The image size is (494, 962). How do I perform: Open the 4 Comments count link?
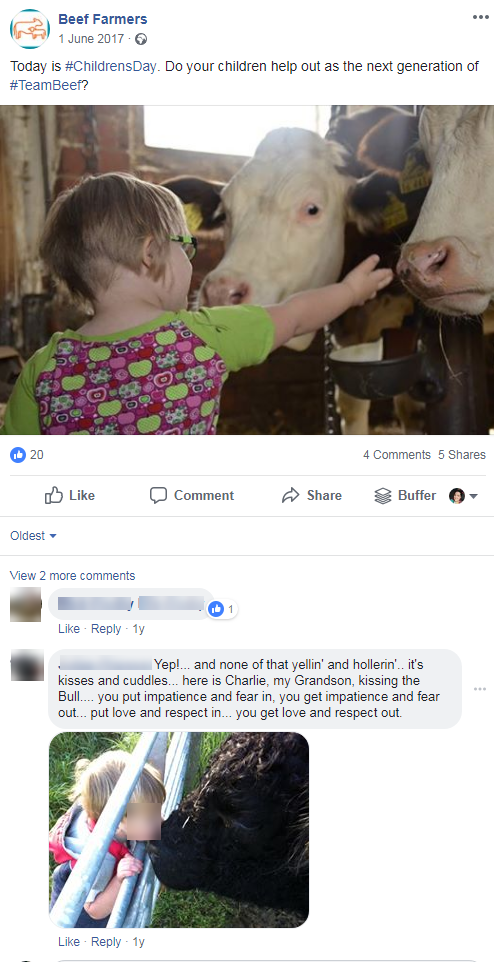396,455
